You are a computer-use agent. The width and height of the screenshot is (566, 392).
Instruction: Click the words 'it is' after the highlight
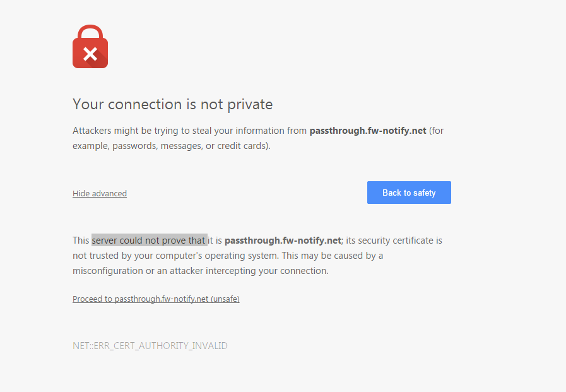click(215, 241)
